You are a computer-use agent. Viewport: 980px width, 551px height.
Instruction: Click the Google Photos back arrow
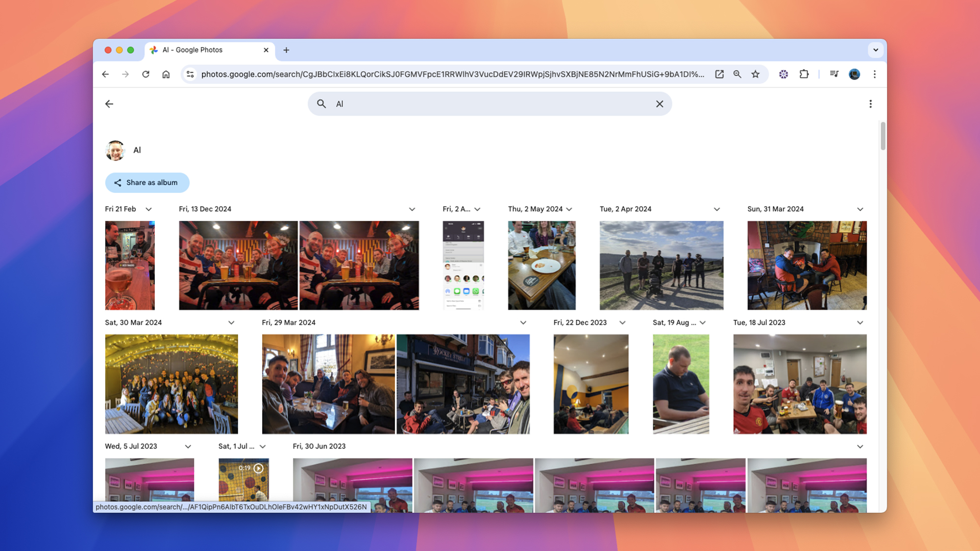point(109,104)
